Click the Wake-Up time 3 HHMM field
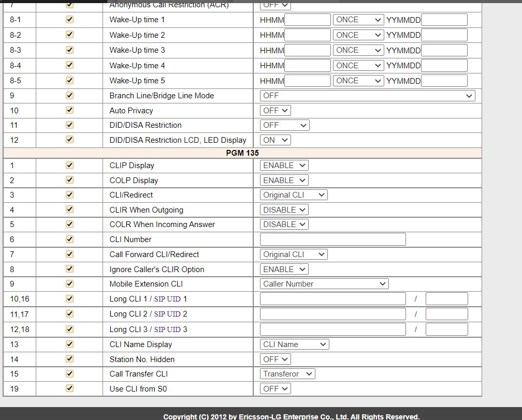The height and width of the screenshot is (420, 522). tap(307, 50)
